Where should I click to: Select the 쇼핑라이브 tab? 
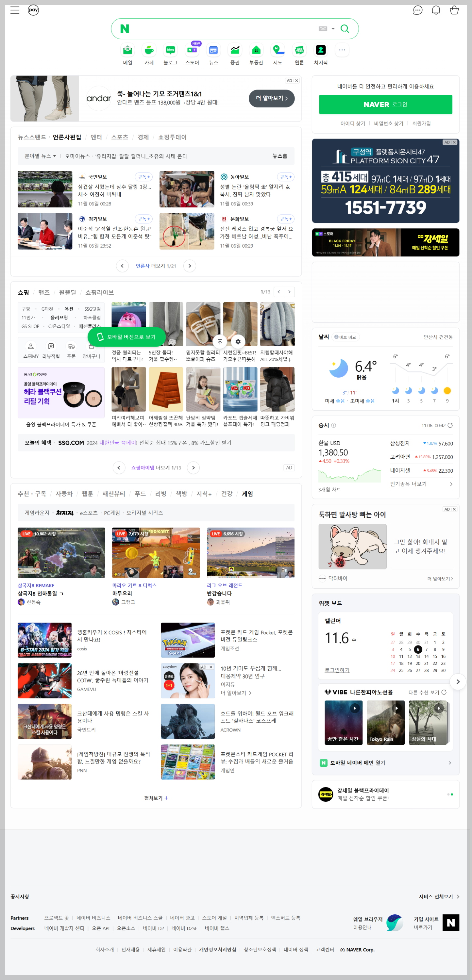[x=99, y=292]
